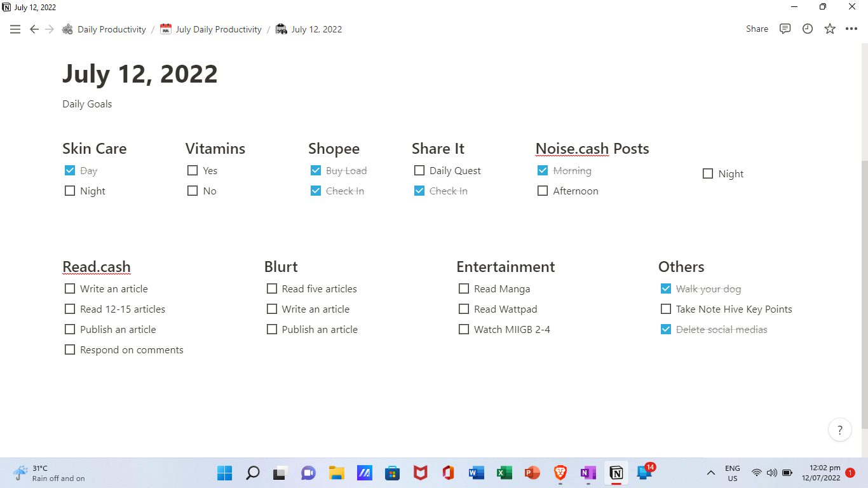The image size is (868, 488).
Task: Check the Read Manga checkbox
Action: tap(464, 288)
